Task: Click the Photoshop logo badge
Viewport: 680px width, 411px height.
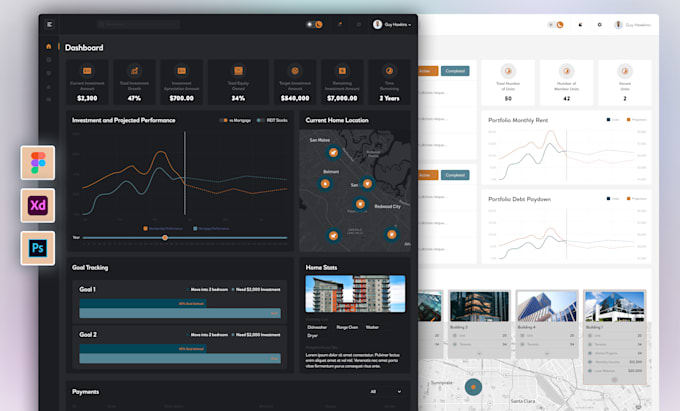Action: [x=38, y=248]
